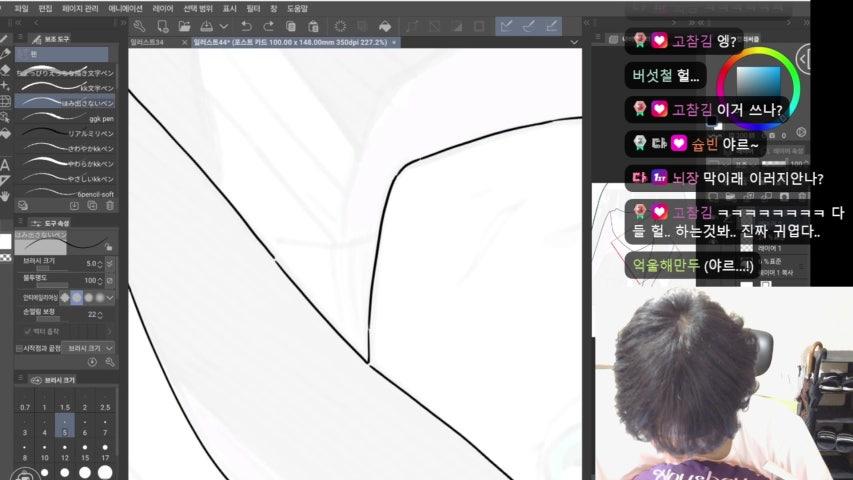Click the Redo arrow icon

click(268, 26)
